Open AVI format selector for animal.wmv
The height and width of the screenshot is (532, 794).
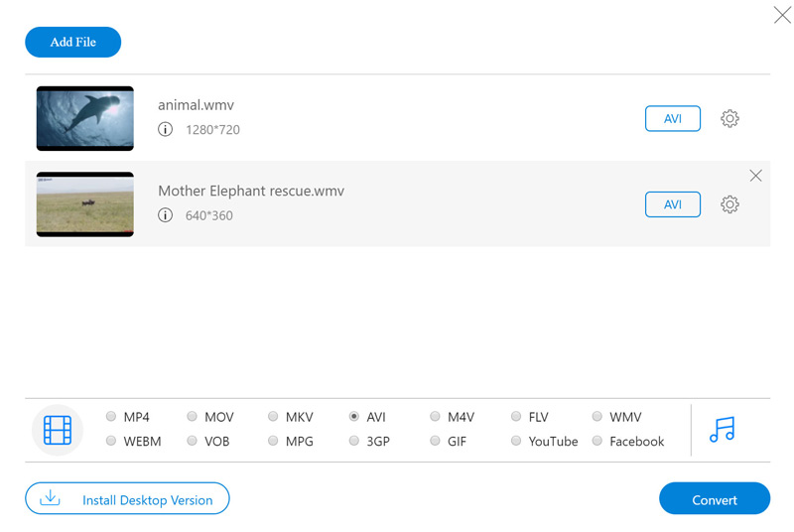pyautogui.click(x=672, y=118)
